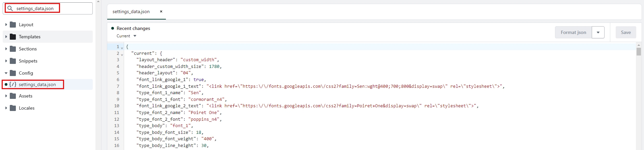Click the editor vertical scrollbar thumb
Image resolution: width=644 pixels, height=150 pixels.
coord(639,51)
